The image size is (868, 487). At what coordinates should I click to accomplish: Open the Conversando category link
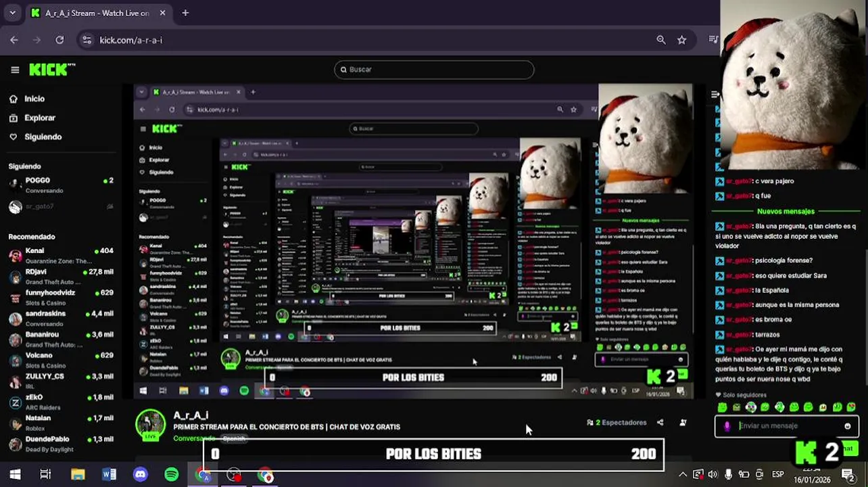[193, 438]
